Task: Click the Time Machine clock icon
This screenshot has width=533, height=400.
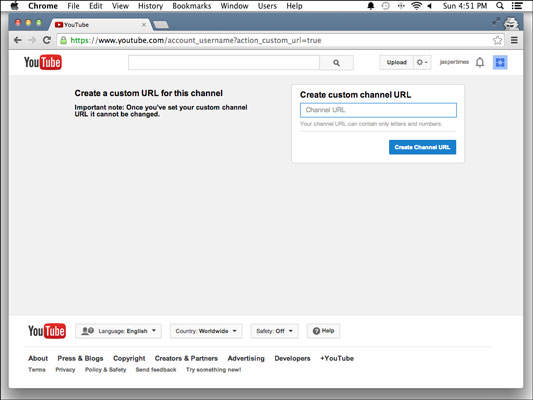Action: tap(385, 6)
